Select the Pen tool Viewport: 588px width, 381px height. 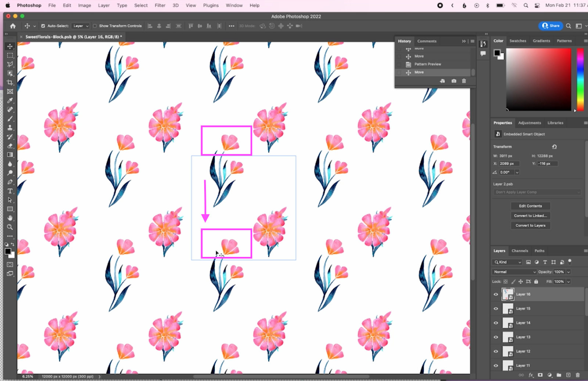pyautogui.click(x=10, y=182)
